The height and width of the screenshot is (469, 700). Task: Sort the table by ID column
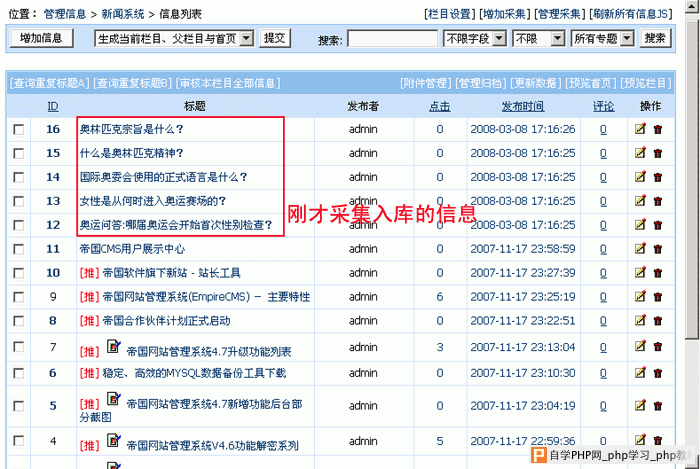coord(53,106)
